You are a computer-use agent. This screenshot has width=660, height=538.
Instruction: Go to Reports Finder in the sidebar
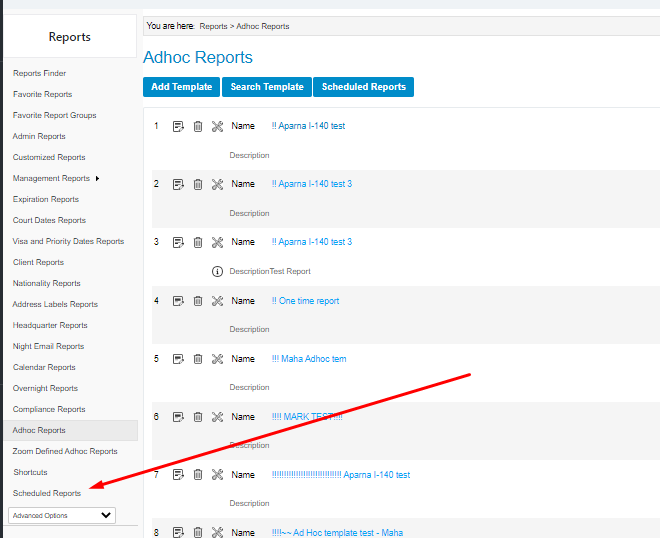(39, 73)
